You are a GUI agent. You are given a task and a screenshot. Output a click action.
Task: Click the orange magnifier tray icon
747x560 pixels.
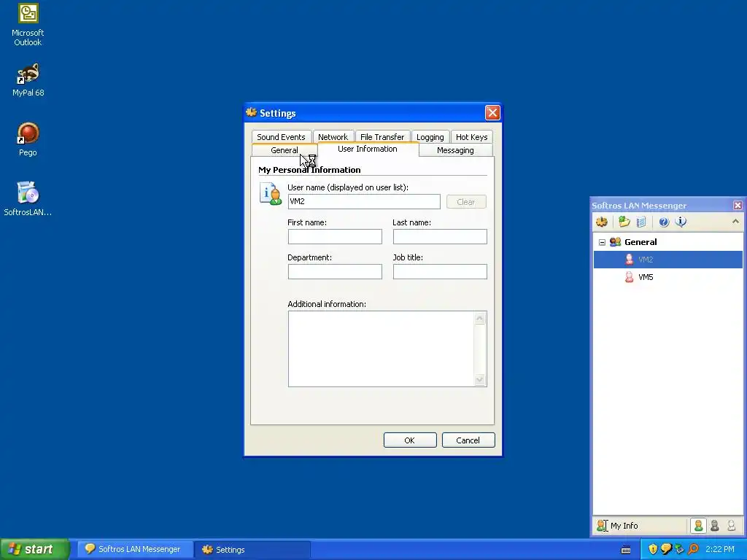(x=693, y=550)
